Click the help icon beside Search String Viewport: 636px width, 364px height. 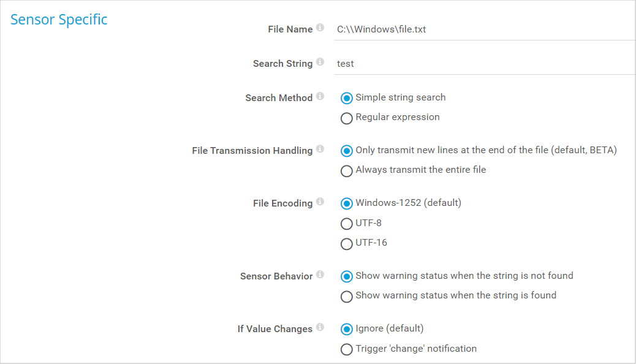[x=320, y=63]
